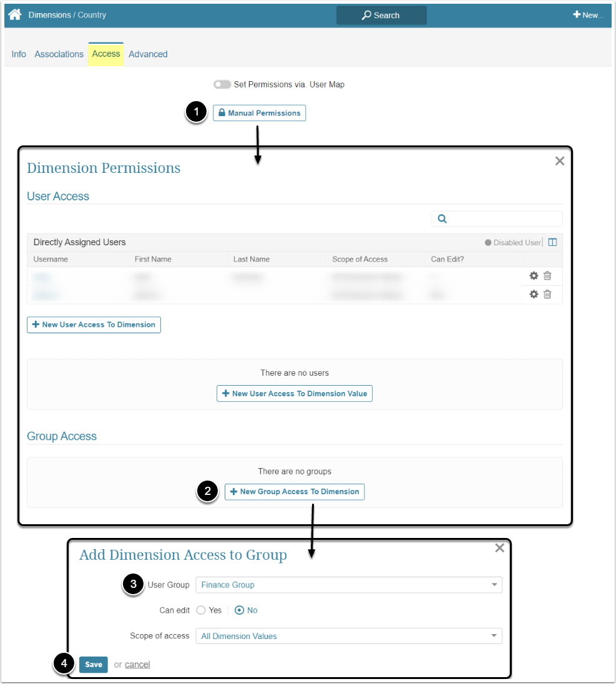Close the Add Dimension Access to Group dialog

tap(499, 548)
